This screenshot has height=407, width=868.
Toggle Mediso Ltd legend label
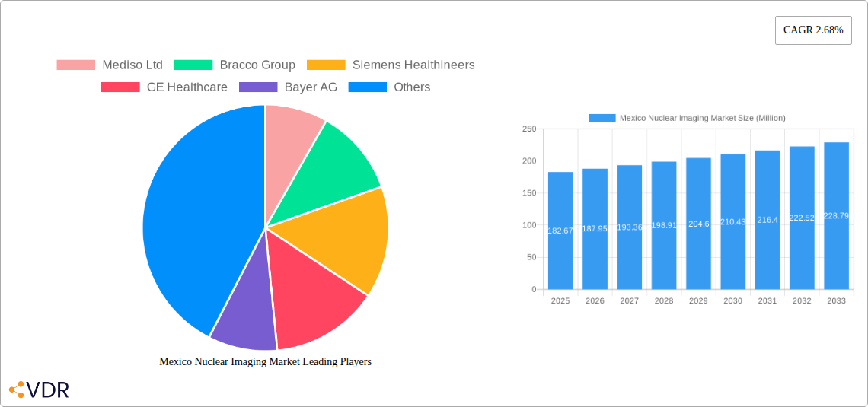(132, 65)
